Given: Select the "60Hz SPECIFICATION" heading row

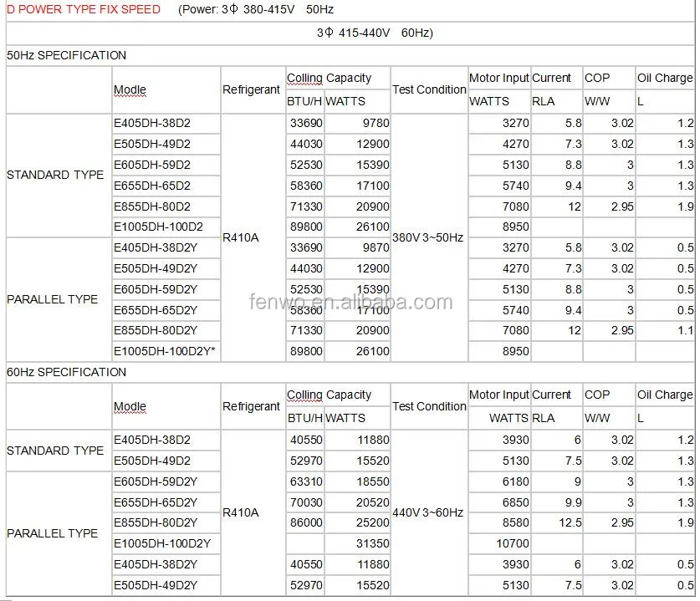Looking at the screenshot, I should click(x=67, y=372).
